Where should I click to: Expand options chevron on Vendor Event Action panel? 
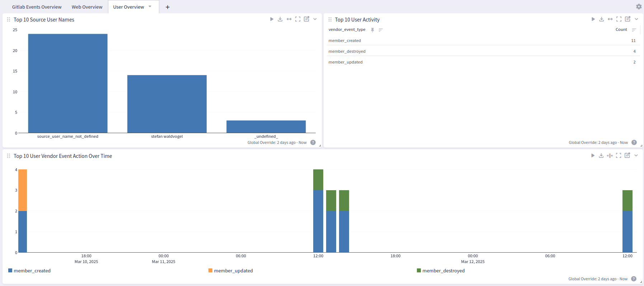click(x=636, y=155)
